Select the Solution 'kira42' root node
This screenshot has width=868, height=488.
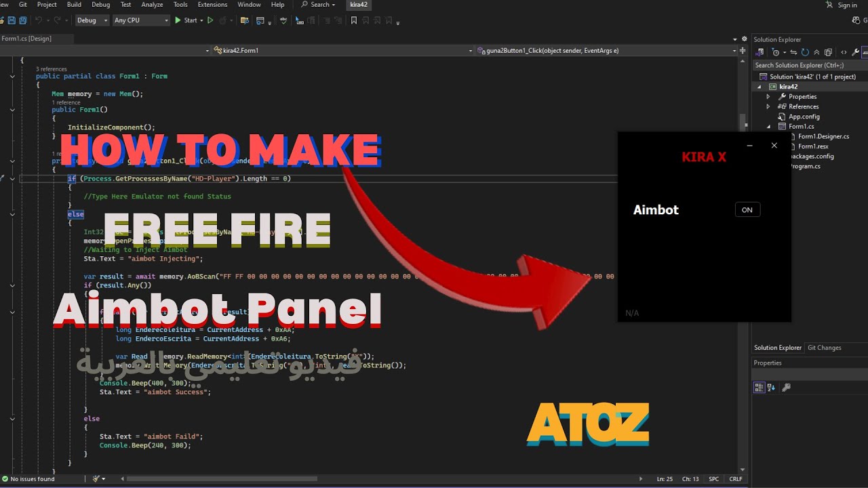(812, 77)
